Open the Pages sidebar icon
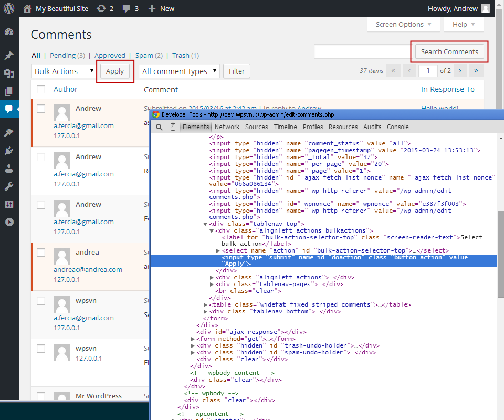Screen dimensions: 504x420 (x=9, y=91)
